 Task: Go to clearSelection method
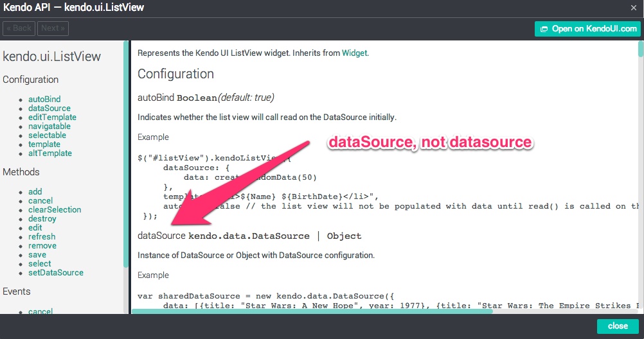tap(55, 210)
